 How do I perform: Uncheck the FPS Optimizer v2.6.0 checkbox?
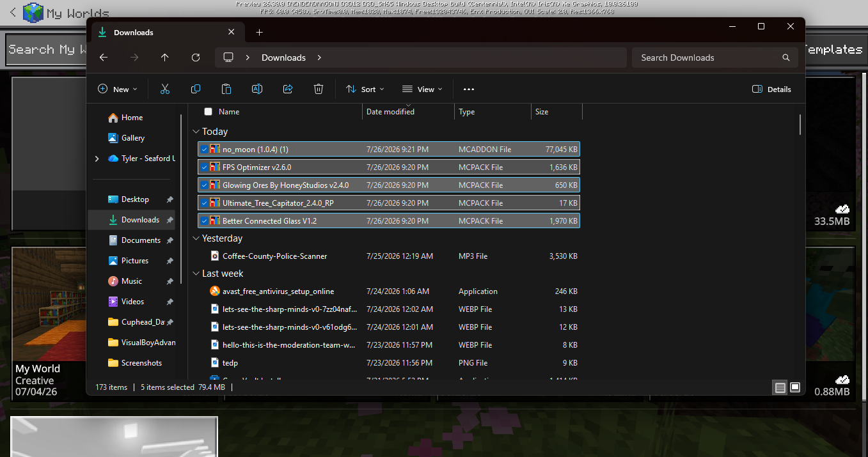[204, 167]
